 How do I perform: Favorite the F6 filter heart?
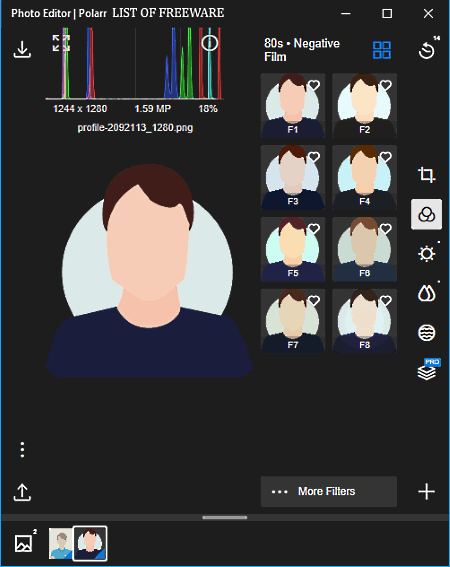tap(386, 229)
